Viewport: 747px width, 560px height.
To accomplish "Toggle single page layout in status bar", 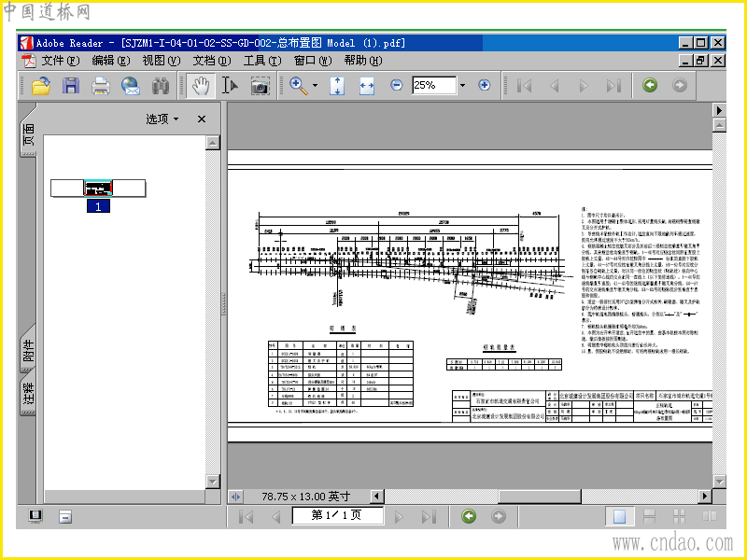I will point(618,516).
